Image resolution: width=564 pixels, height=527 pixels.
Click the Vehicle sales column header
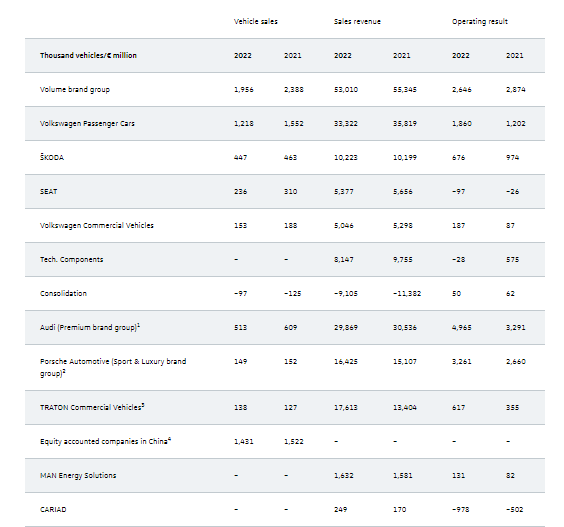(x=255, y=22)
